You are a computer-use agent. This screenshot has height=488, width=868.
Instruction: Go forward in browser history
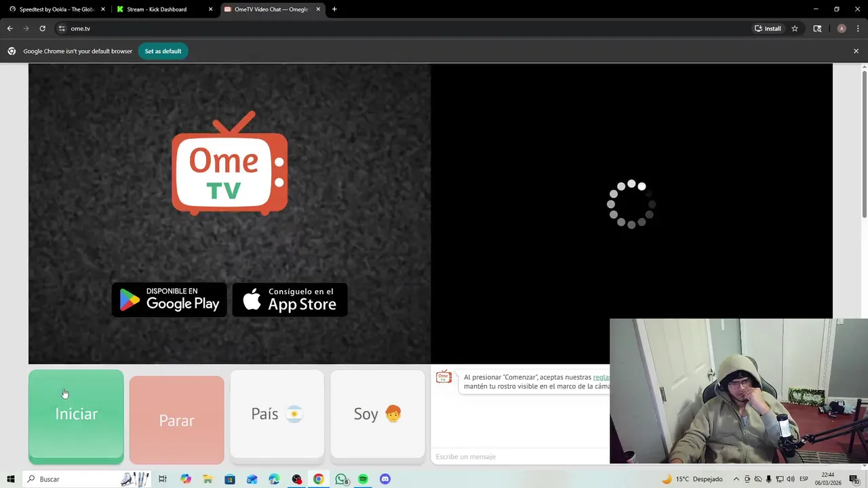tap(26, 28)
